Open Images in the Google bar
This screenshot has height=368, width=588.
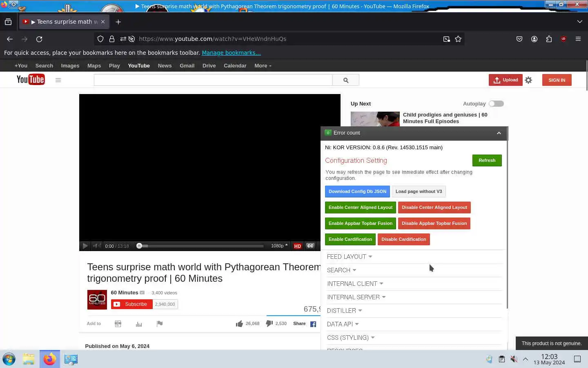pyautogui.click(x=70, y=66)
